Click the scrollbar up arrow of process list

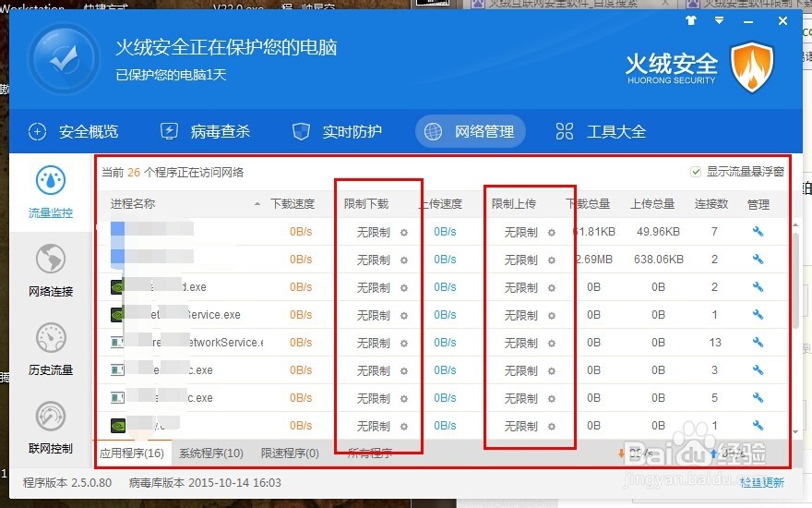[x=795, y=224]
